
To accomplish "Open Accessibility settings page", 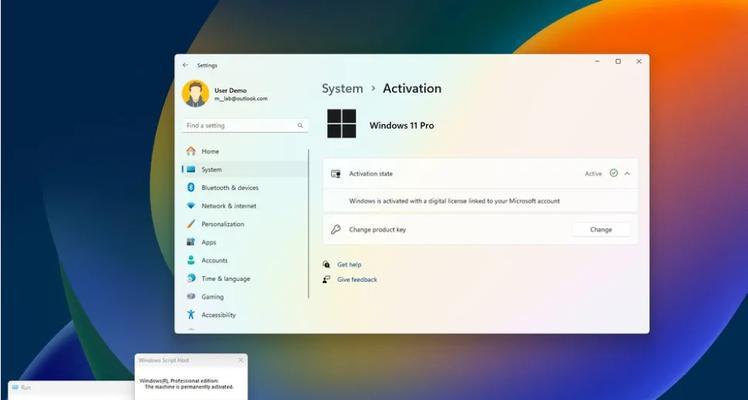I will click(245, 314).
